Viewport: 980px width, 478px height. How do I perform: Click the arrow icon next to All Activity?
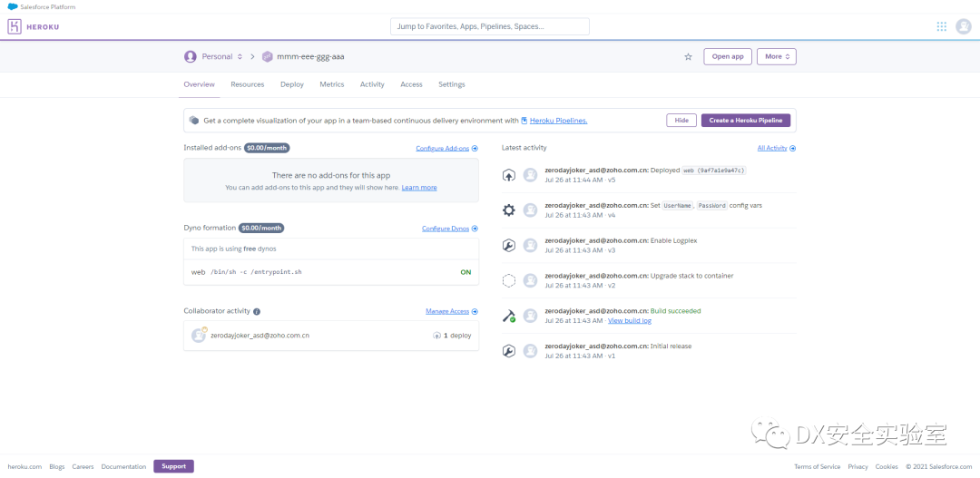[793, 148]
